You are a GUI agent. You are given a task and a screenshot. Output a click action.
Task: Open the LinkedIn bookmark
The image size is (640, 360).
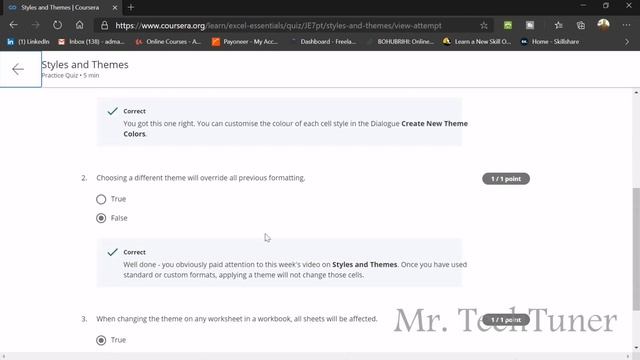pos(28,42)
